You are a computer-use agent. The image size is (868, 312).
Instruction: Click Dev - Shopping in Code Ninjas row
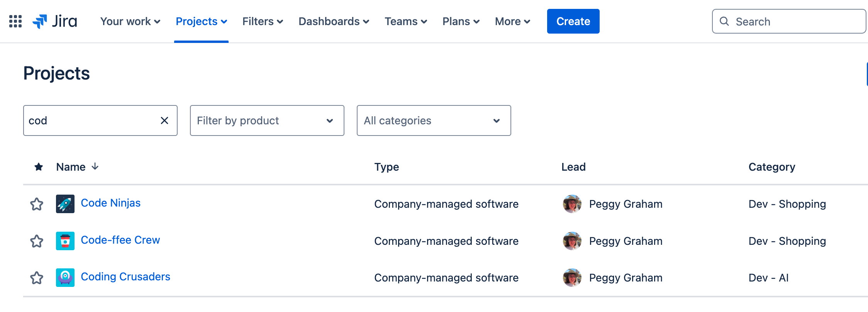pos(787,204)
